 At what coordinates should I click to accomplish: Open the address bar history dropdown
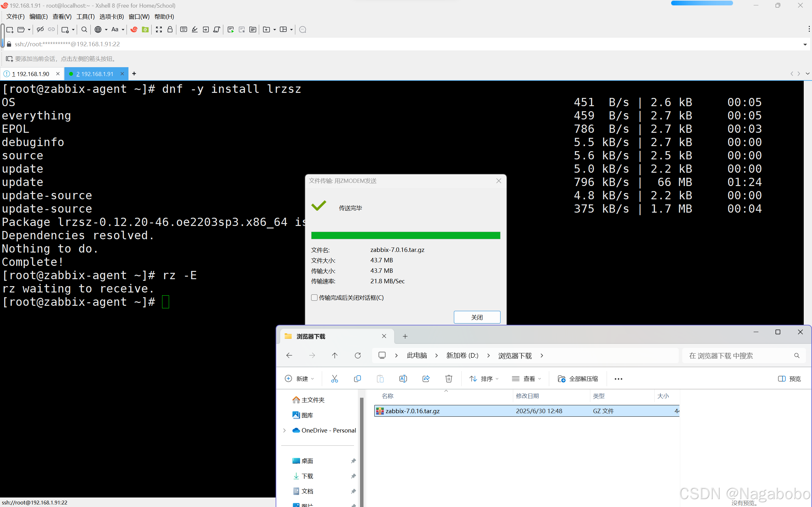point(805,44)
